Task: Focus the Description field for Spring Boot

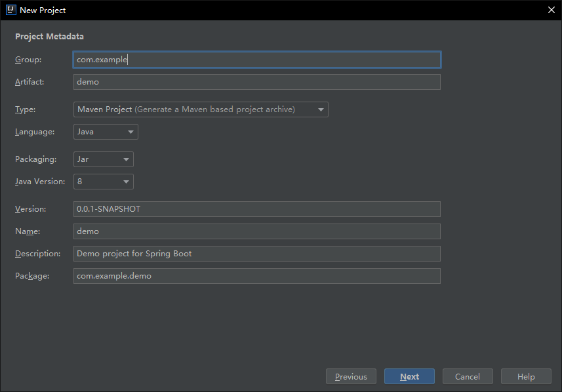Action: [256, 254]
